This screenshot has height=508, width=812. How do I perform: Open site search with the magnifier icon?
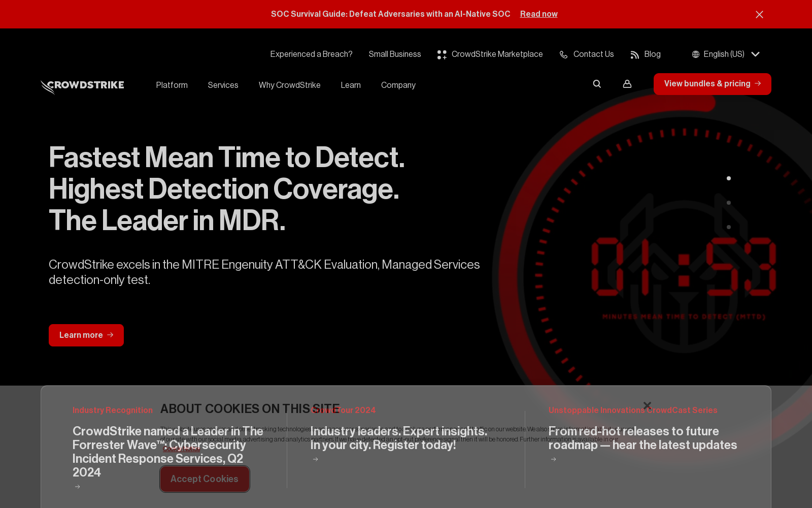point(597,84)
